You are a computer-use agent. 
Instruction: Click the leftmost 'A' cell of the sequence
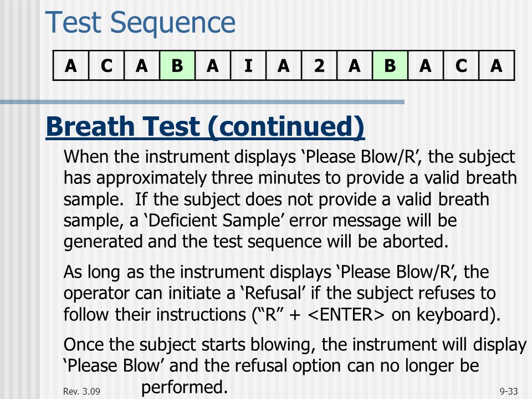[71, 65]
